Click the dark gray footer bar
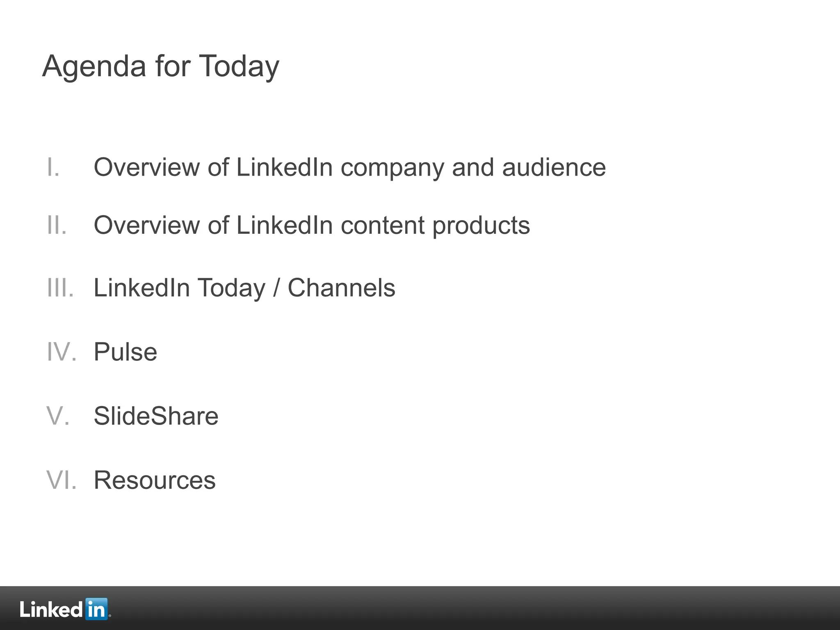840x630 pixels. pos(420,608)
